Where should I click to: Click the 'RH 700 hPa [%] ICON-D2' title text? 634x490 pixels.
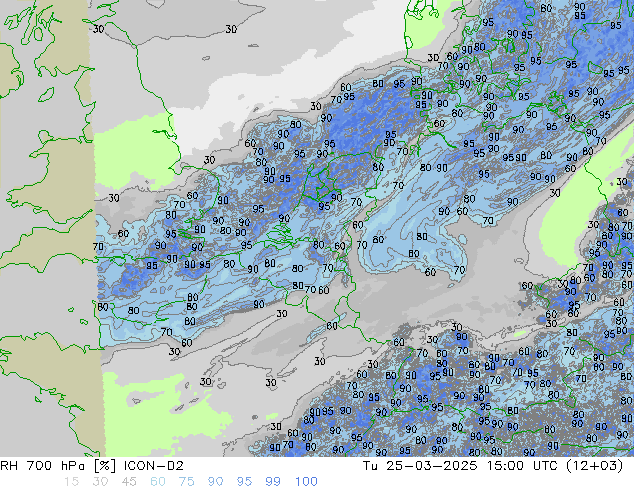pyautogui.click(x=92, y=466)
